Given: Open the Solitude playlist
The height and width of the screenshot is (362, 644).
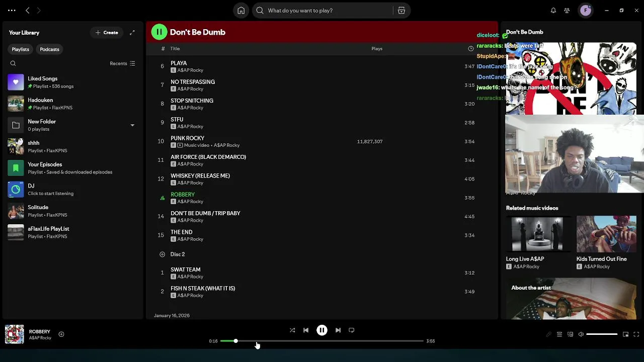Looking at the screenshot, I should [x=73, y=211].
